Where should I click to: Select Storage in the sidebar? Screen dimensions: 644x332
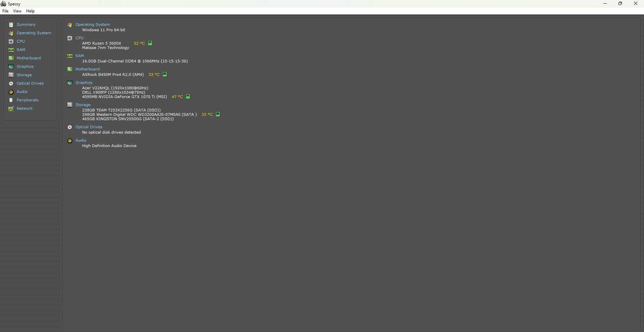pos(24,75)
